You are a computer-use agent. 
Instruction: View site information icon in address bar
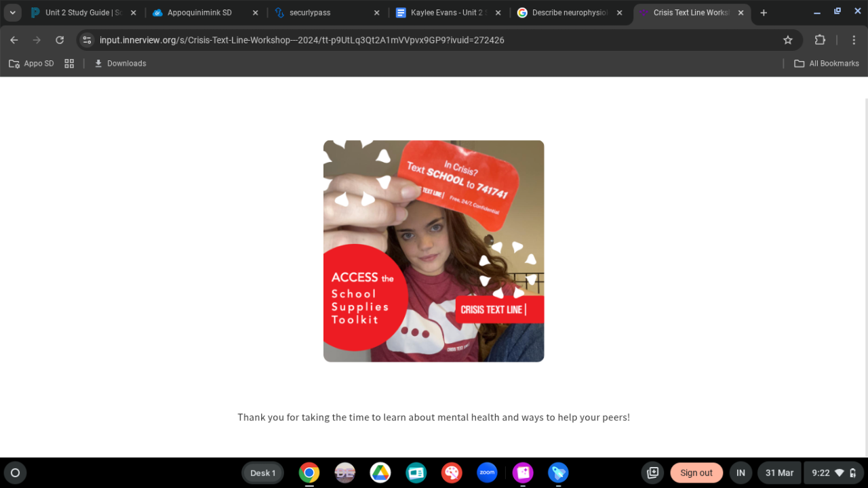87,40
